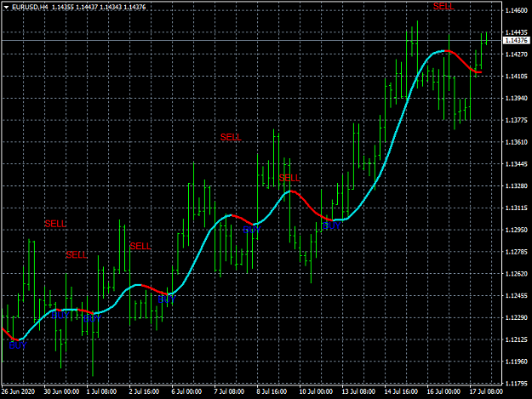The image size is (532, 399).
Task: Click price scale label 1.12455
Action: coord(517,295)
